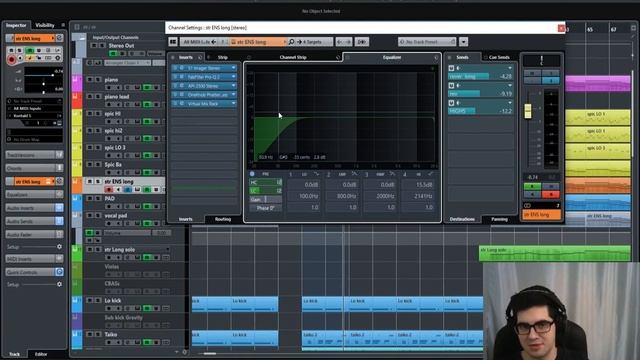Image resolution: width=640 pixels, height=360 pixels.
Task: Toggle power of reverb long send
Action: [451, 68]
